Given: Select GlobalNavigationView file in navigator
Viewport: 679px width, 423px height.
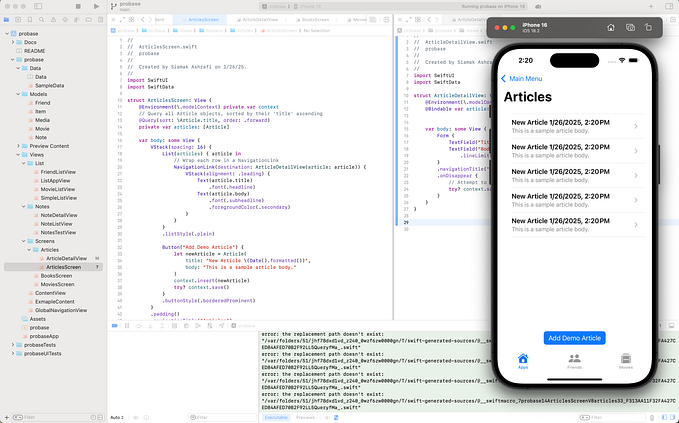Looking at the screenshot, I should tap(61, 310).
